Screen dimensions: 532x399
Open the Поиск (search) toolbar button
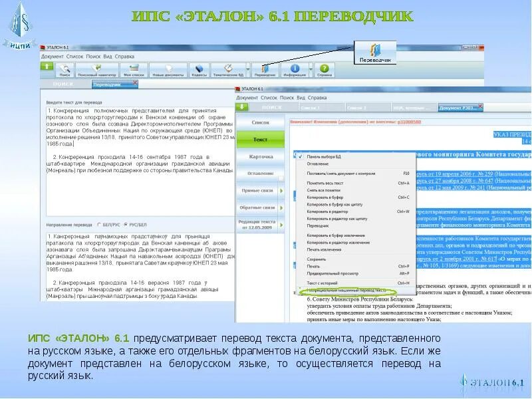click(65, 70)
